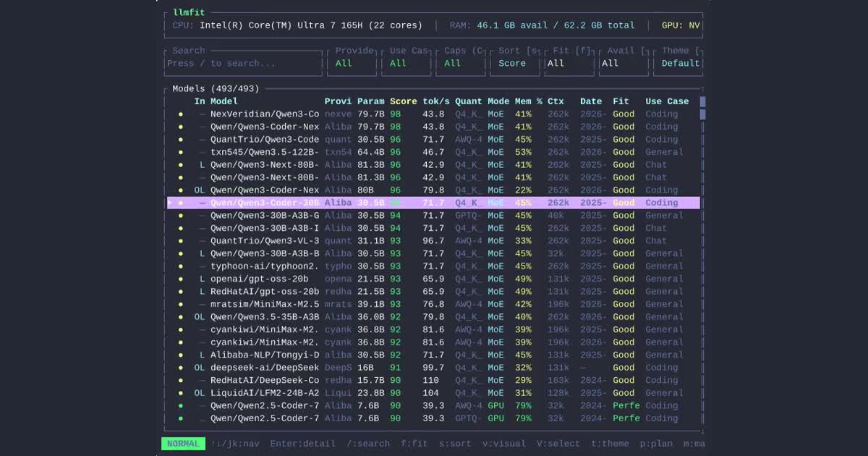Viewport: 868px width, 456px height.
Task: Click the Use Case column header
Action: click(667, 101)
